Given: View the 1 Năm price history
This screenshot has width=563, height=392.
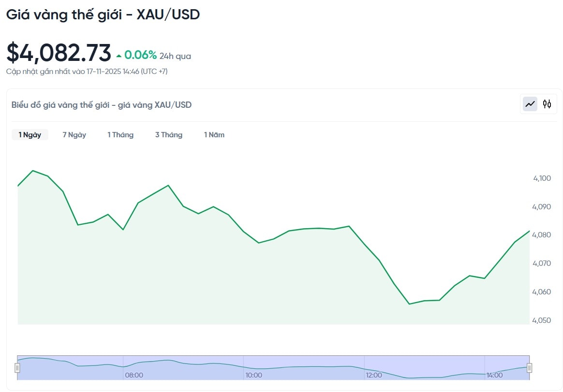Looking at the screenshot, I should pos(214,135).
